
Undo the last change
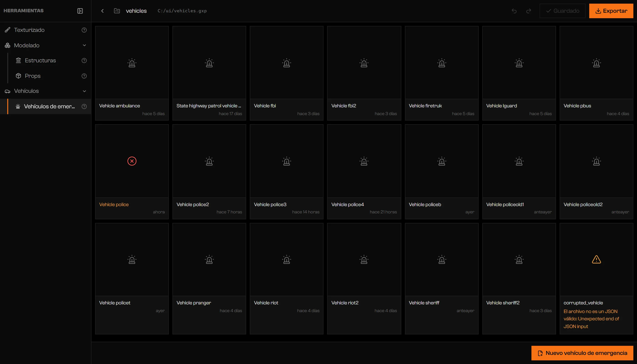tap(514, 11)
